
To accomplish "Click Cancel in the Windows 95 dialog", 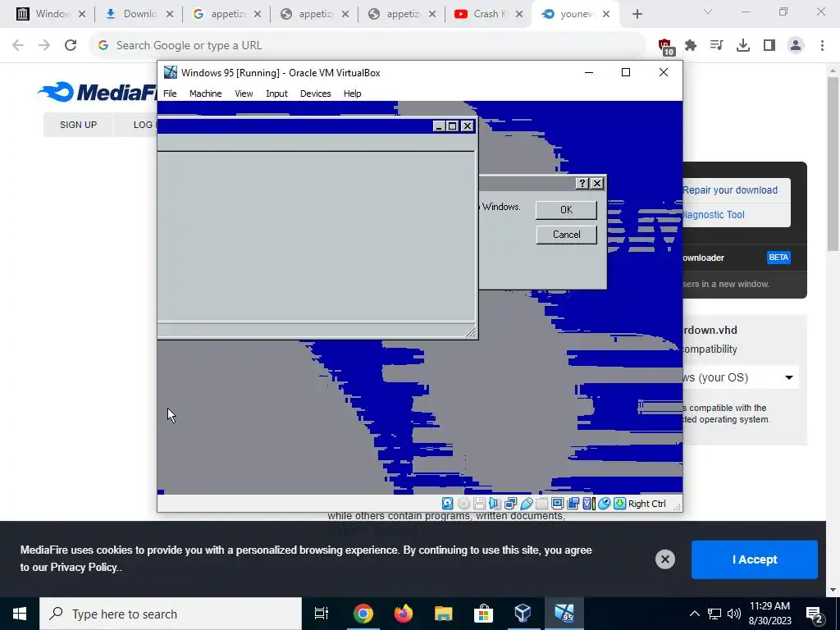I will point(566,235).
